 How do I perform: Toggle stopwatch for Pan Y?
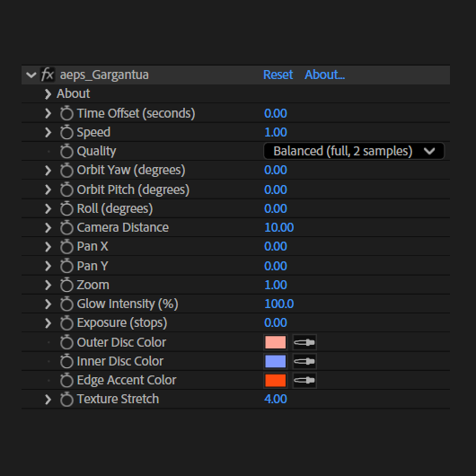click(66, 266)
